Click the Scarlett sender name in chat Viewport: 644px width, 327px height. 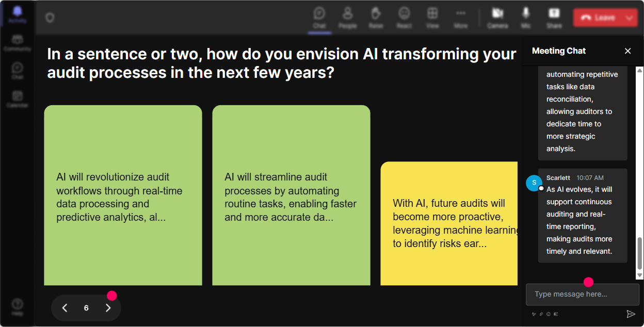[x=558, y=177]
